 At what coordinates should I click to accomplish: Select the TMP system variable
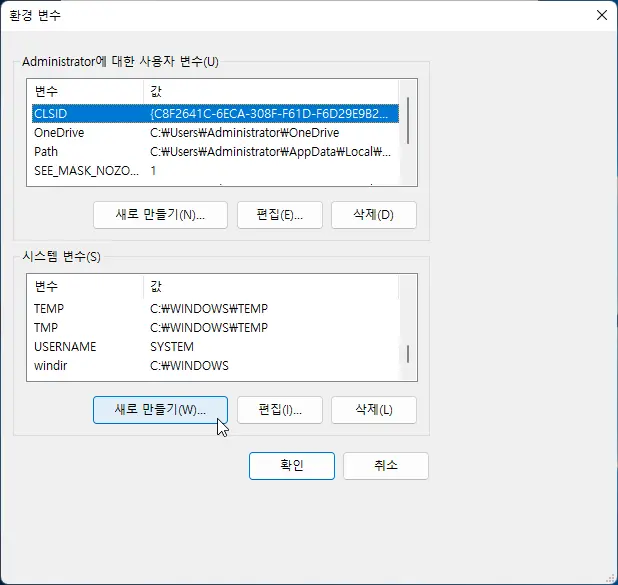pyautogui.click(x=215, y=327)
